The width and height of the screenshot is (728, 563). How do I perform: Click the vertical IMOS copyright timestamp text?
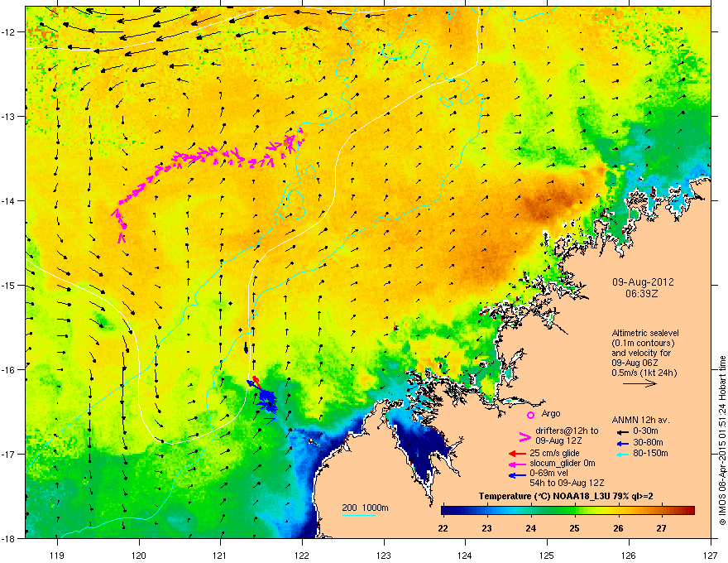tap(722, 440)
